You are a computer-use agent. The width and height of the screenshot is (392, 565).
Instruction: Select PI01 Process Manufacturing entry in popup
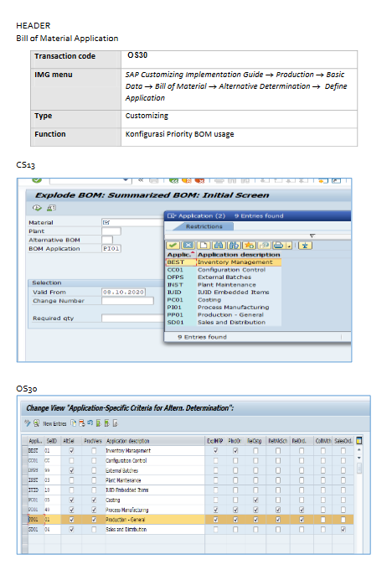click(x=224, y=307)
